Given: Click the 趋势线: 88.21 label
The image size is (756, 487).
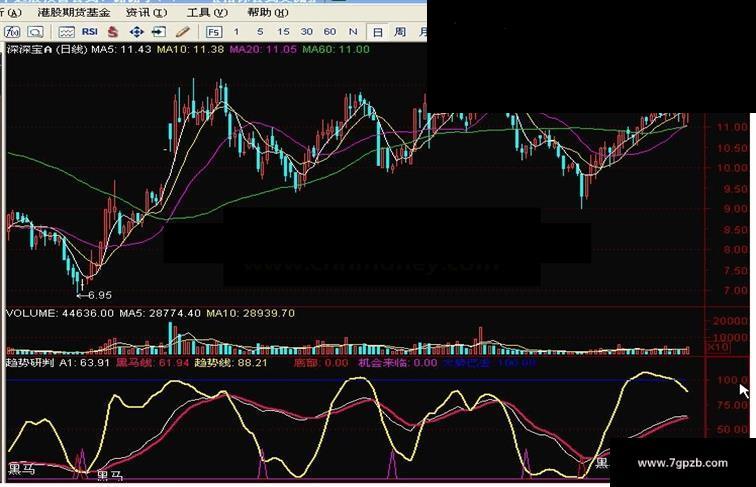Looking at the screenshot, I should coord(230,363).
